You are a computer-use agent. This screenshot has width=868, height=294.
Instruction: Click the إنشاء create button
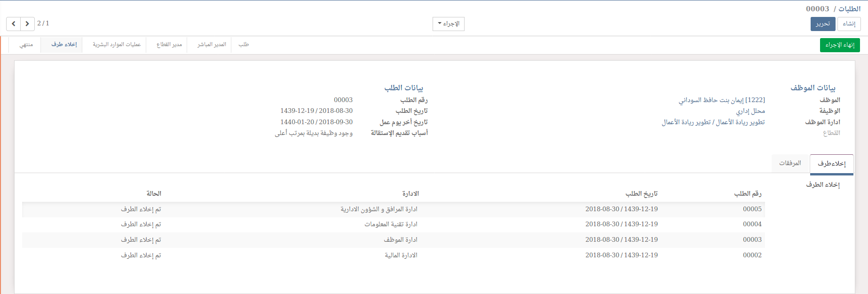[x=849, y=24]
